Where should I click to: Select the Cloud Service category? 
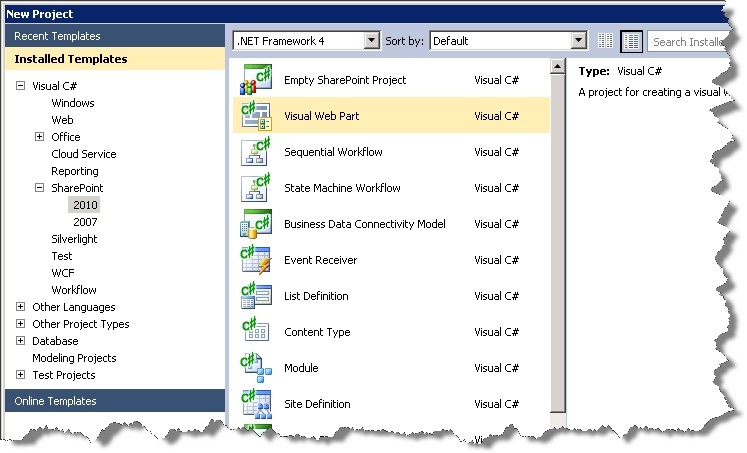(84, 154)
